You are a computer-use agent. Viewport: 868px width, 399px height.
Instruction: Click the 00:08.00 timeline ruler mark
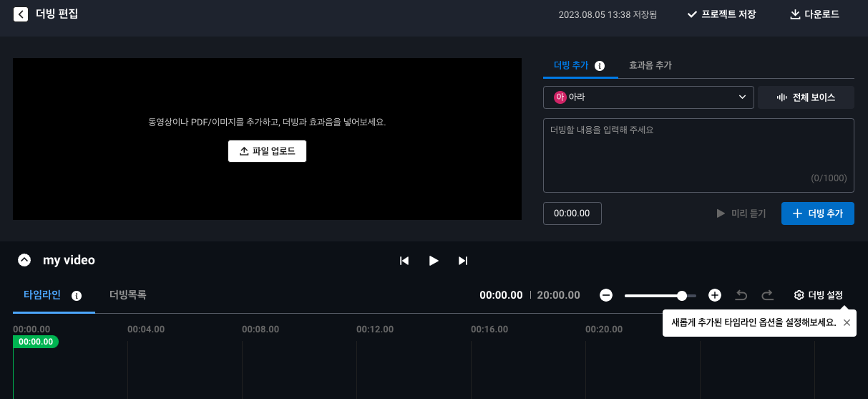coord(260,330)
